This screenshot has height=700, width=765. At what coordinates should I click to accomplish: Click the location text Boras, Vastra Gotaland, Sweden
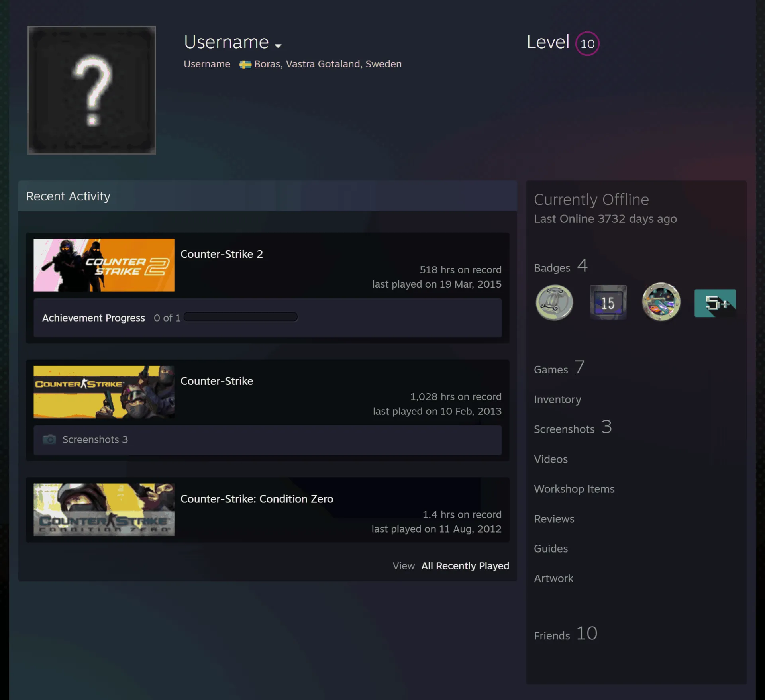pos(328,64)
